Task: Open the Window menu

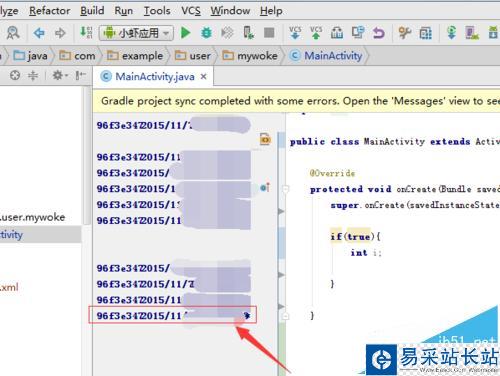Action: 230,11
